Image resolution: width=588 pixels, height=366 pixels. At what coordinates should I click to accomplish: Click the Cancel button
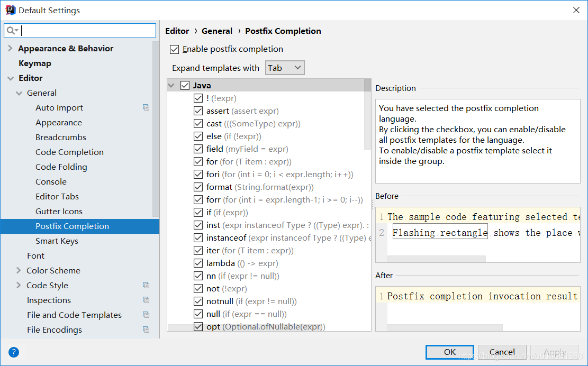502,352
